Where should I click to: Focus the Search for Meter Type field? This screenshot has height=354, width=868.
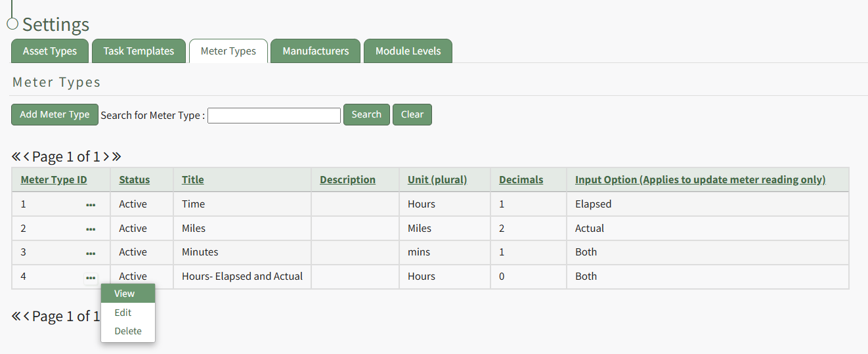pyautogui.click(x=274, y=116)
